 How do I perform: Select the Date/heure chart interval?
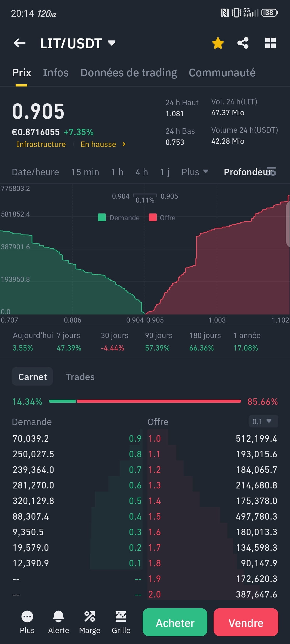coord(35,172)
